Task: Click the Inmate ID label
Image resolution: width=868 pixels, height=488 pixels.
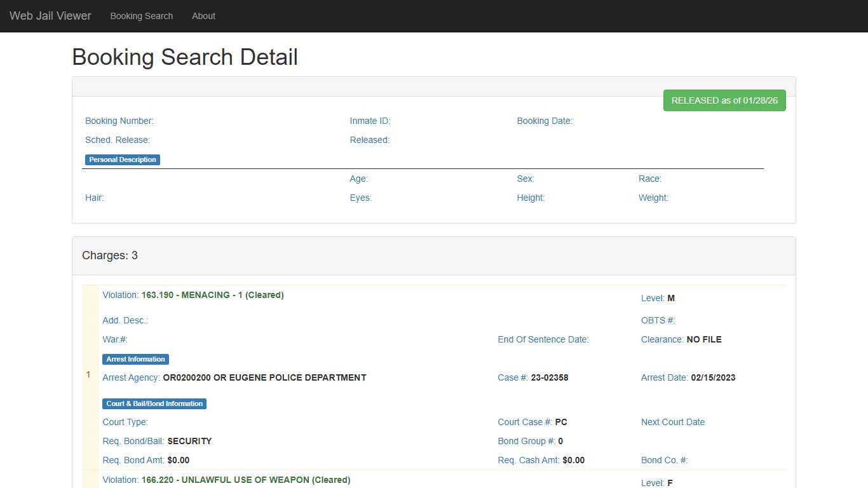Action: click(370, 121)
